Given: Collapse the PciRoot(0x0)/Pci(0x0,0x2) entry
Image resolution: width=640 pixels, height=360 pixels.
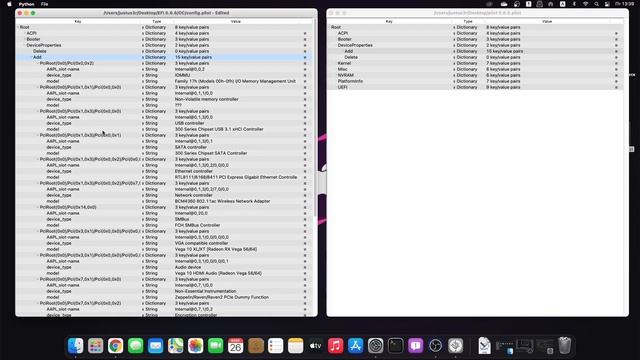Looking at the screenshot, I should [38, 63].
